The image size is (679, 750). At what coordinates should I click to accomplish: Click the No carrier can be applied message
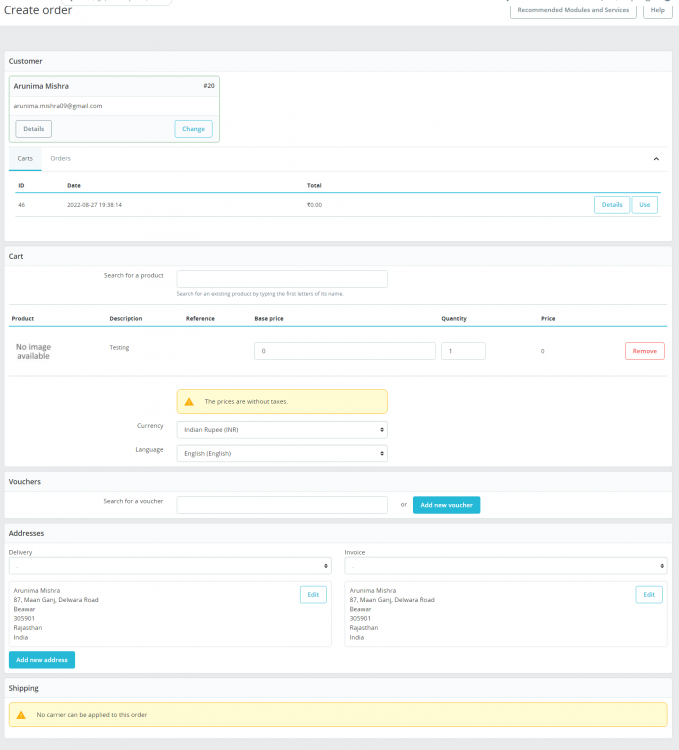coord(92,715)
